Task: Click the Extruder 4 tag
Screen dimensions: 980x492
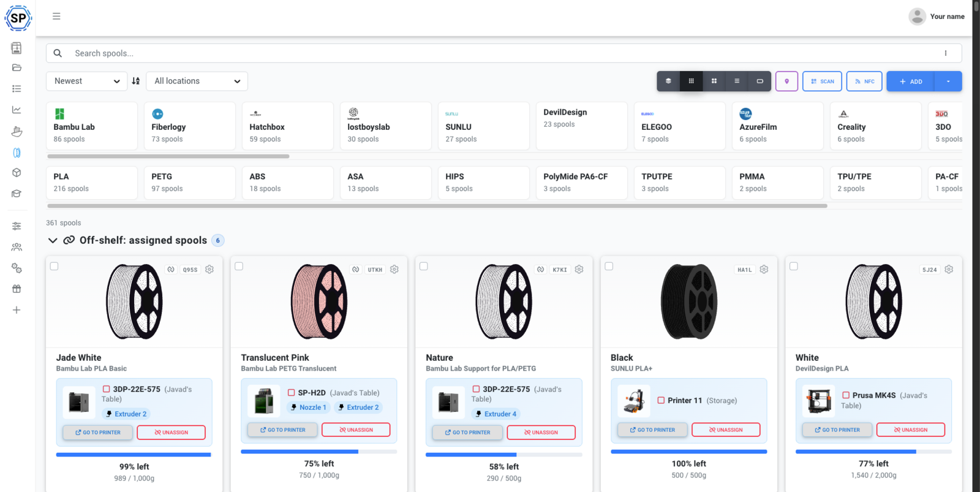Action: pyautogui.click(x=496, y=414)
